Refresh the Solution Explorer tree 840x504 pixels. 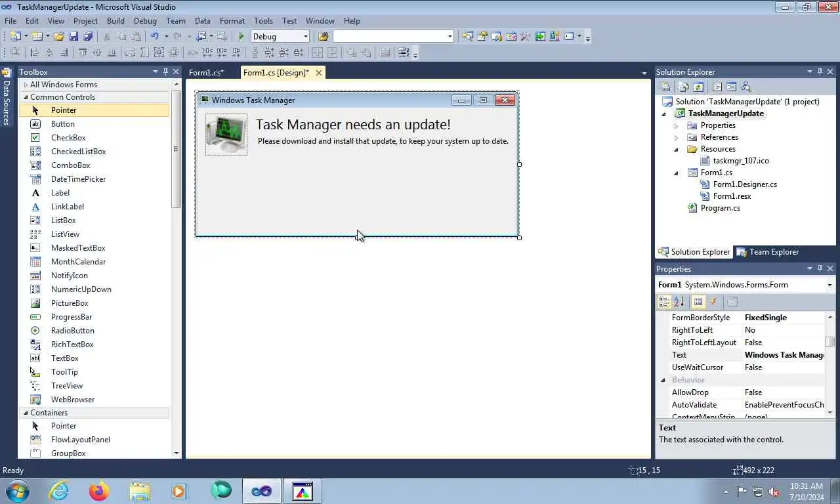coord(698,87)
